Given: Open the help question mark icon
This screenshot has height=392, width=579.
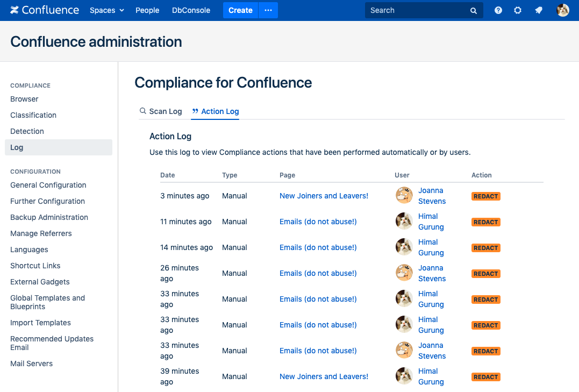Looking at the screenshot, I should pos(498,10).
